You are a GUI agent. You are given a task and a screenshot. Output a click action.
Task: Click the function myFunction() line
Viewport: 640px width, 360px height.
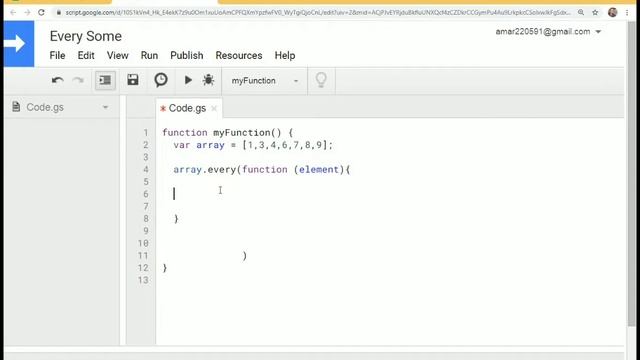point(227,133)
